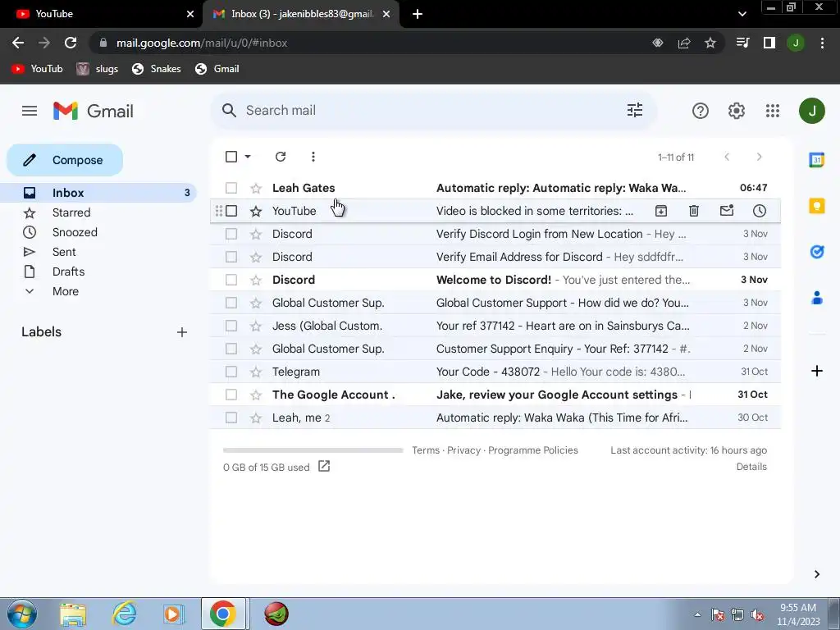Open the Google Account avatar in Gmail
The image size is (840, 630).
[811, 111]
